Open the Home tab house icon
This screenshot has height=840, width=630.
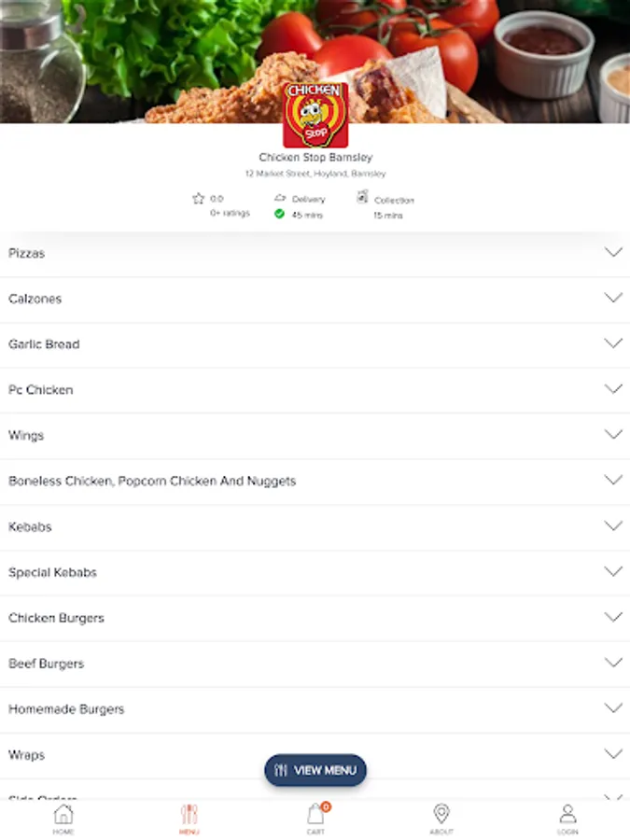point(63,814)
